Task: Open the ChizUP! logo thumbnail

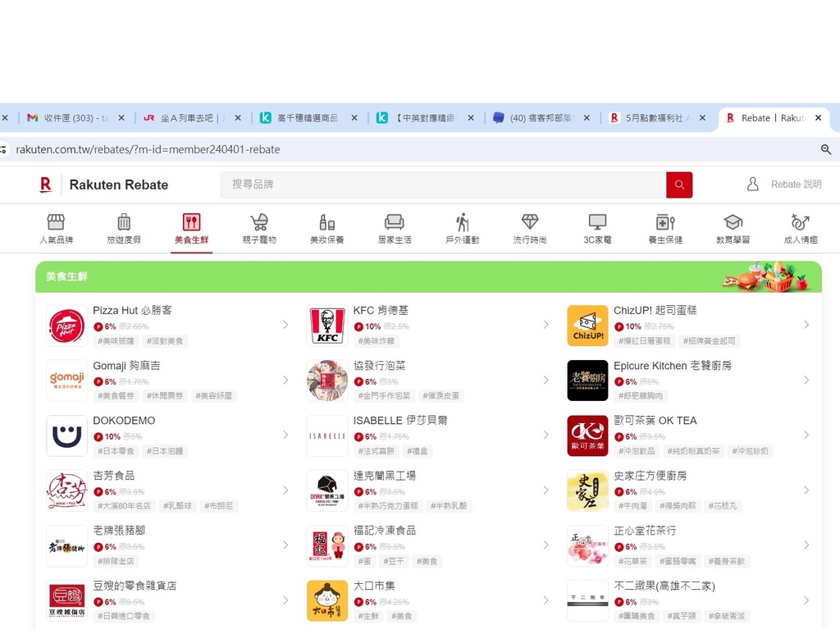Action: (587, 326)
